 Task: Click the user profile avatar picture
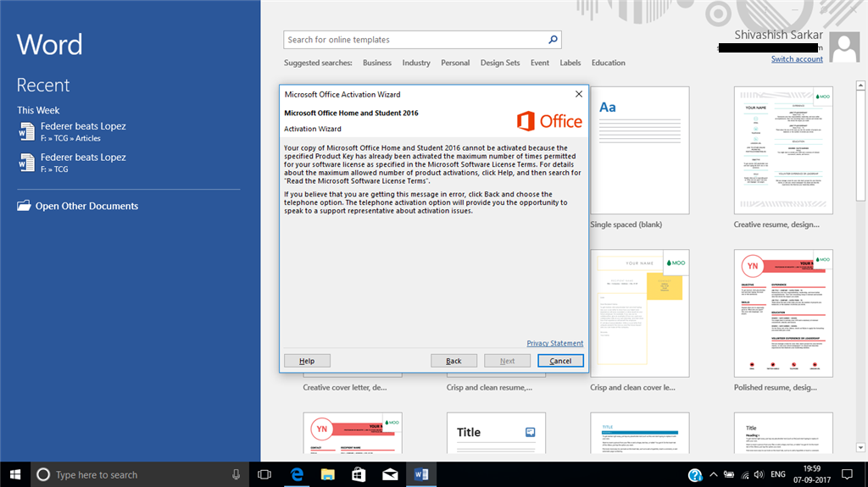tap(844, 48)
